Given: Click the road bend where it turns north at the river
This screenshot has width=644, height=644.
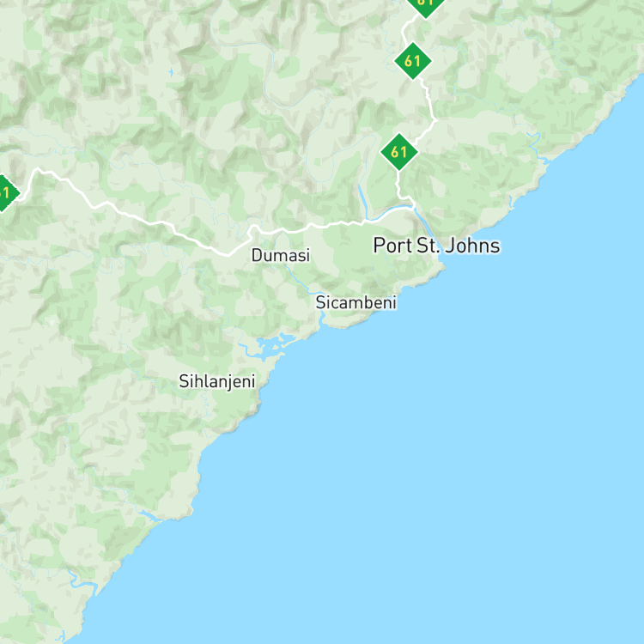Looking at the screenshot, I should pos(412,204).
